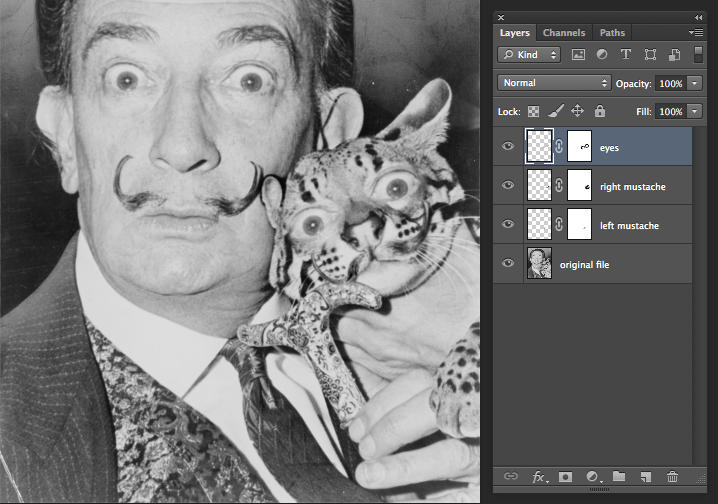Open the Layers panel flyout menu

pos(696,33)
